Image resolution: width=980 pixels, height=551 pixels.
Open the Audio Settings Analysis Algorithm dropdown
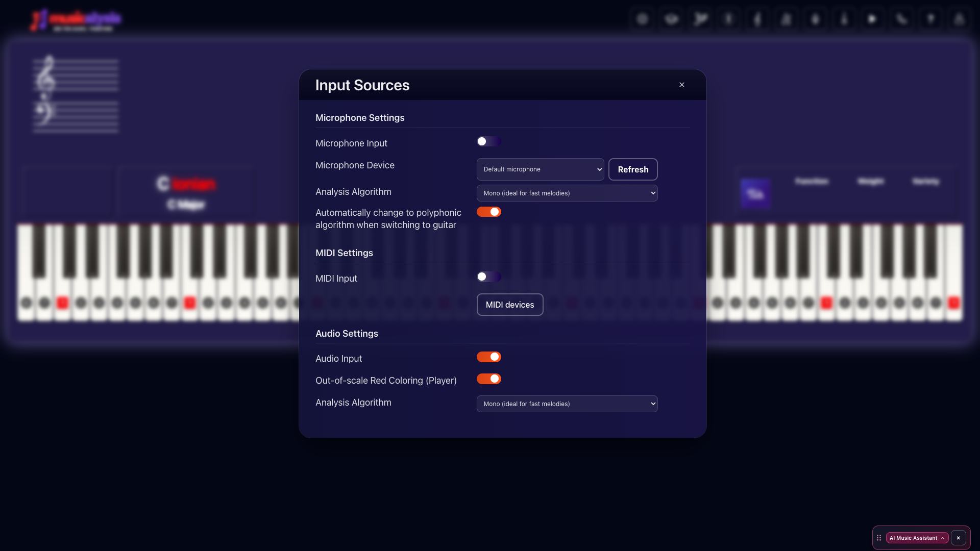(x=567, y=404)
